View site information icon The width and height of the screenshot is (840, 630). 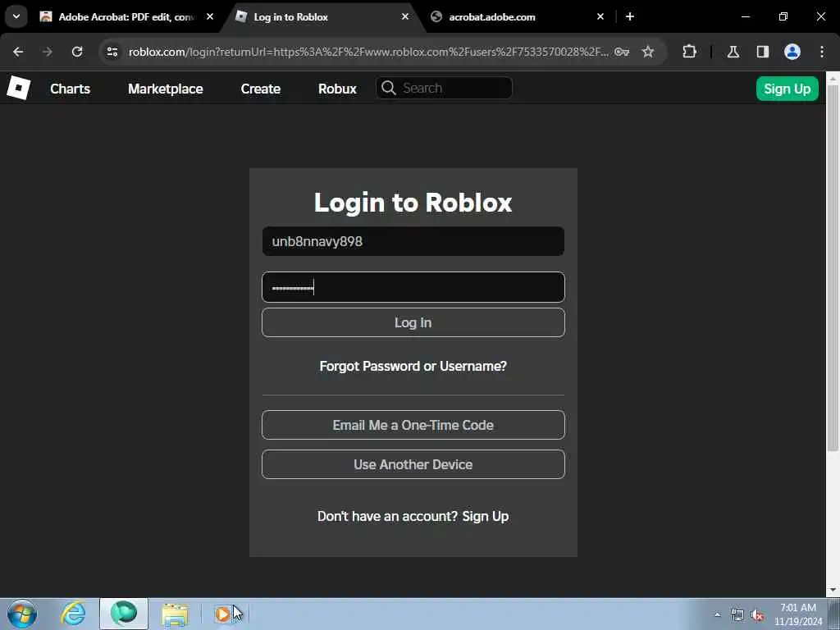pos(112,52)
